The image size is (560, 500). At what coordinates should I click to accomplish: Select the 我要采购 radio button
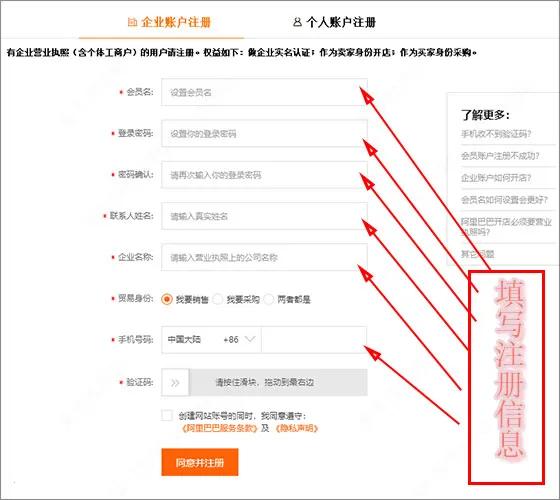pyautogui.click(x=218, y=299)
